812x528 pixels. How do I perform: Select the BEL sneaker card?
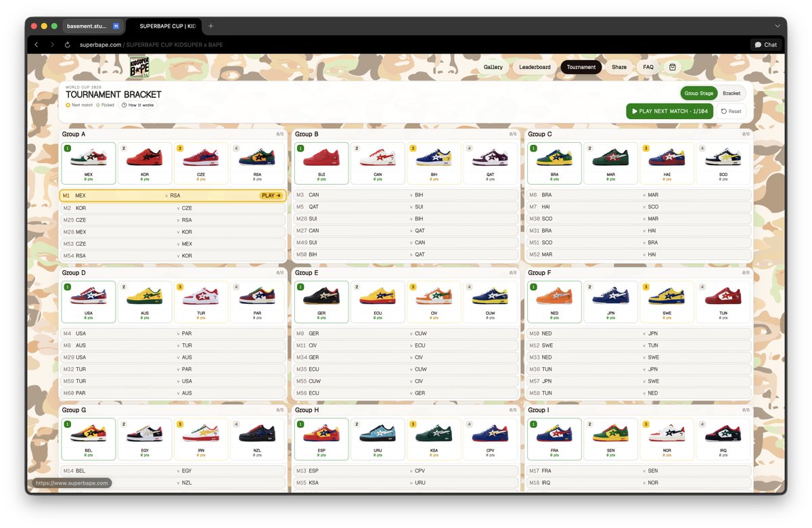coord(89,439)
